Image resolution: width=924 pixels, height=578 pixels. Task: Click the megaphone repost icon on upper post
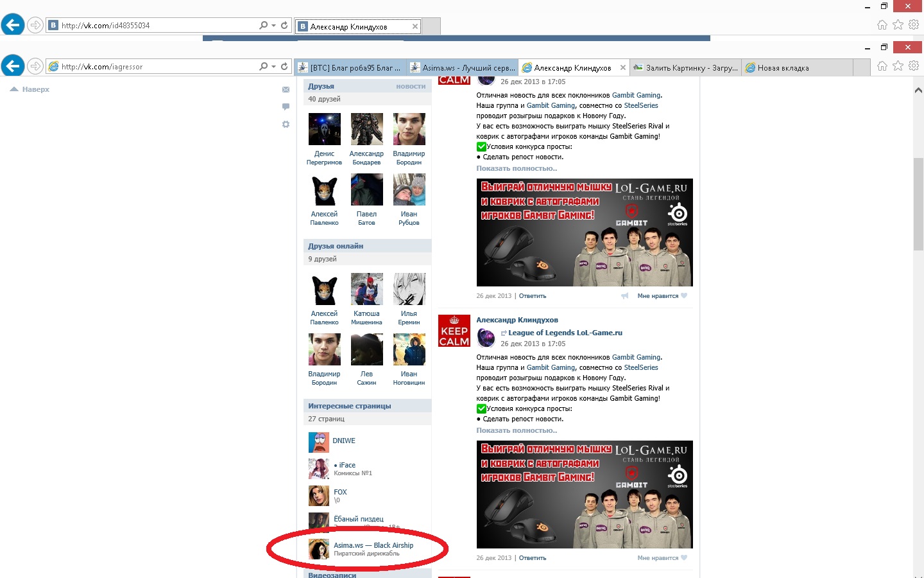point(625,296)
